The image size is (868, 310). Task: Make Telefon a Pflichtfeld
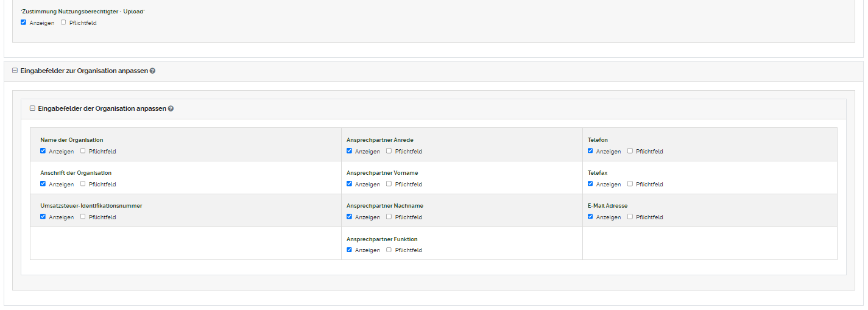pos(630,151)
